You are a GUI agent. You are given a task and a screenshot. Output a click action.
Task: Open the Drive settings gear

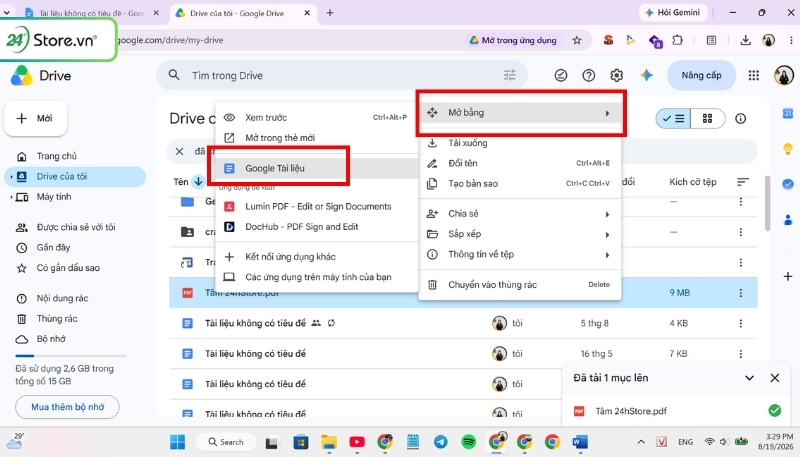click(616, 75)
